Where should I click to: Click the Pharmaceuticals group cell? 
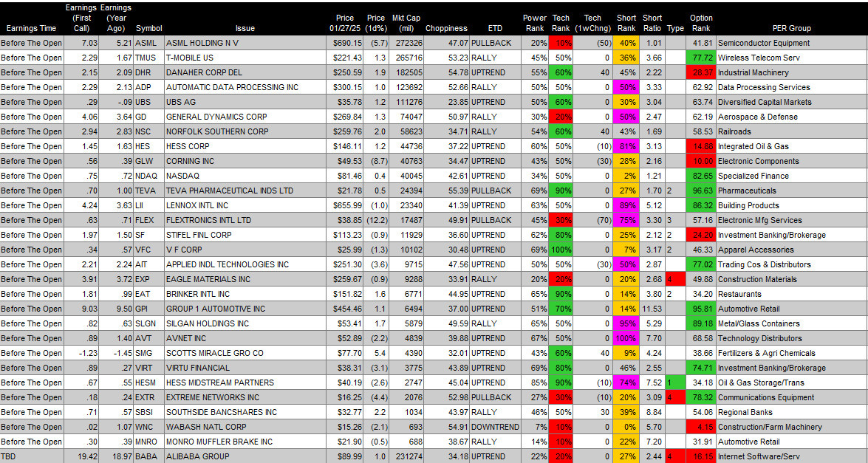click(792, 191)
